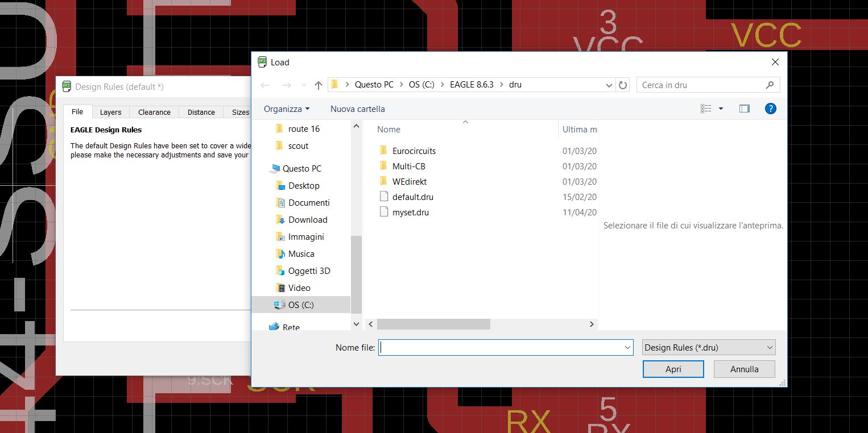Select the route 16 folder in sidebar
868x433 pixels.
coord(304,129)
